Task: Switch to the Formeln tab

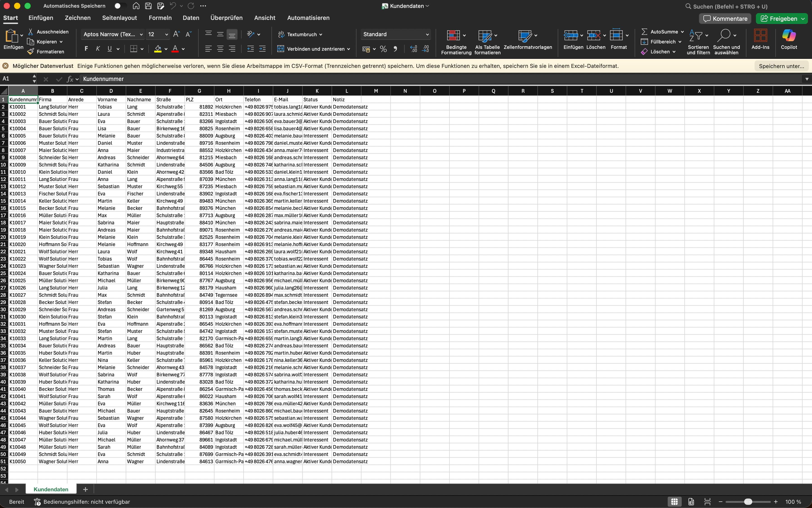Action: pos(160,18)
